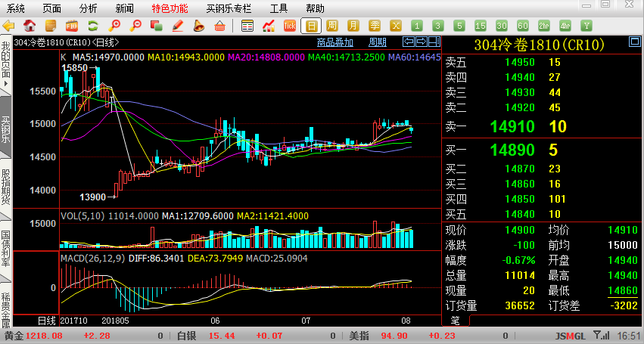Select the 15-minute period button
Screen dimensions: 644x344
click(481, 26)
